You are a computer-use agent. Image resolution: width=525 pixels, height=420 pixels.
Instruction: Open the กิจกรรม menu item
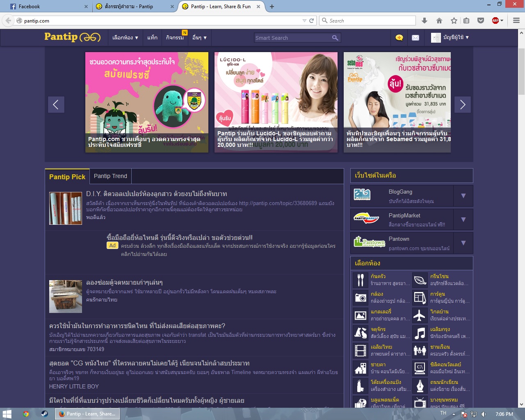click(175, 38)
